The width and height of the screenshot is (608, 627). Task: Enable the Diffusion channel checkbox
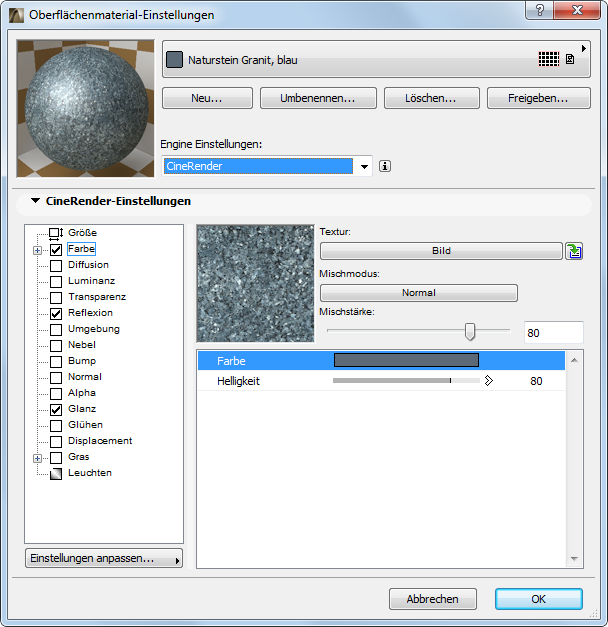56,266
